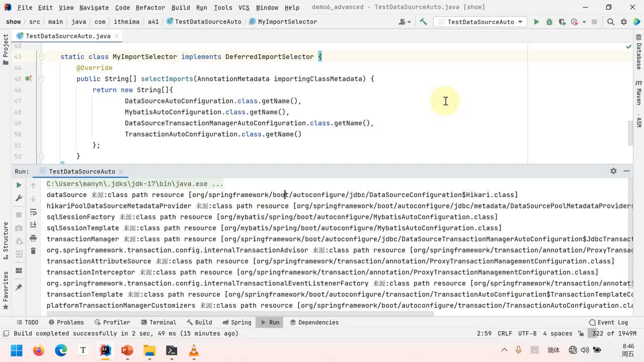
Task: Toggle soft-wrap in Run console
Action: click(33, 212)
